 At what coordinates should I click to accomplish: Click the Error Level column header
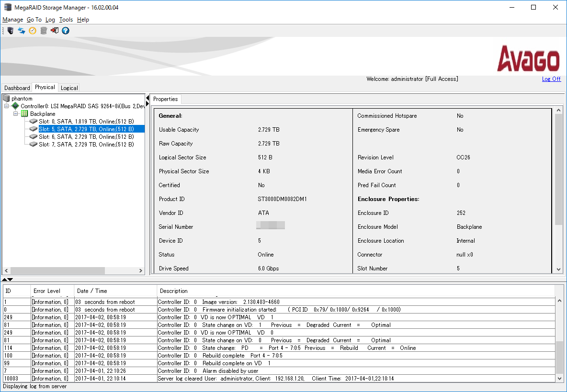[x=52, y=291]
